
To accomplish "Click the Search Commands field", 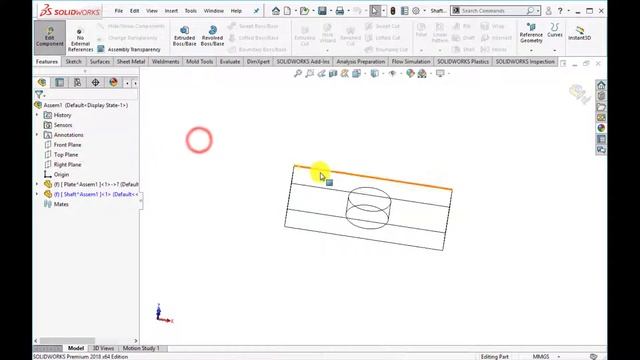I will coord(492,11).
